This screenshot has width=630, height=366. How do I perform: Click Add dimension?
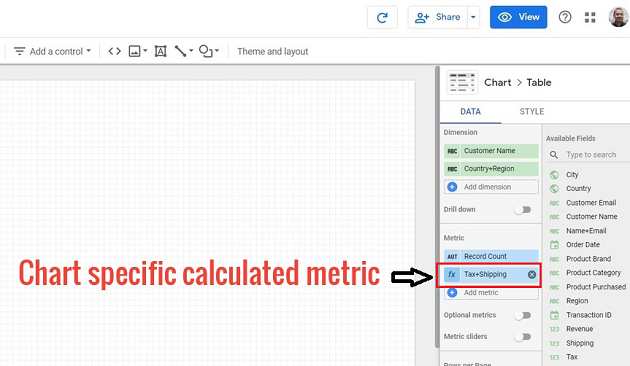pos(491,187)
